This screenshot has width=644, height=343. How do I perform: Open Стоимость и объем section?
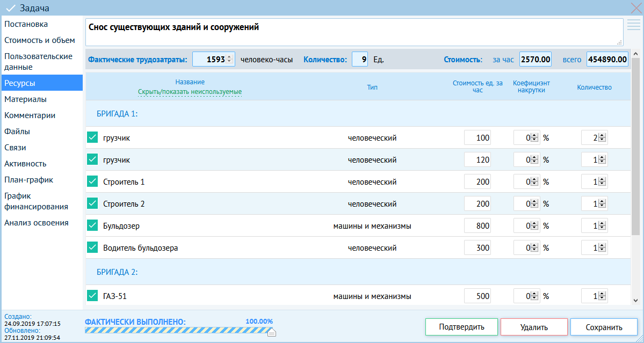[x=42, y=40]
